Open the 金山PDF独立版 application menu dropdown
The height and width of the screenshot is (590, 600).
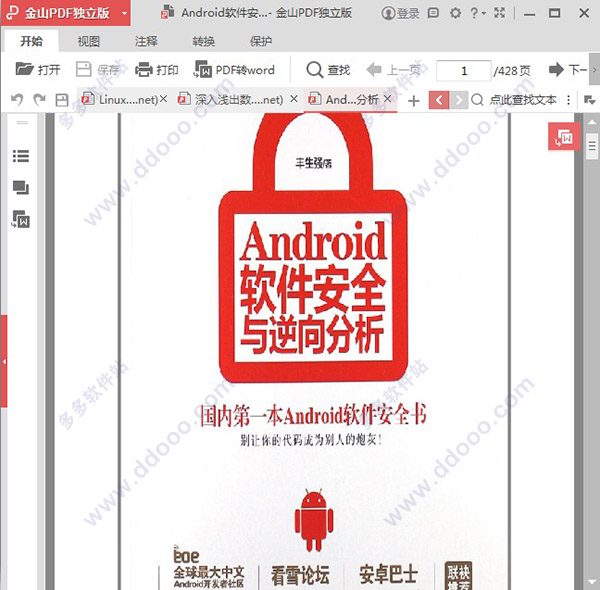124,13
